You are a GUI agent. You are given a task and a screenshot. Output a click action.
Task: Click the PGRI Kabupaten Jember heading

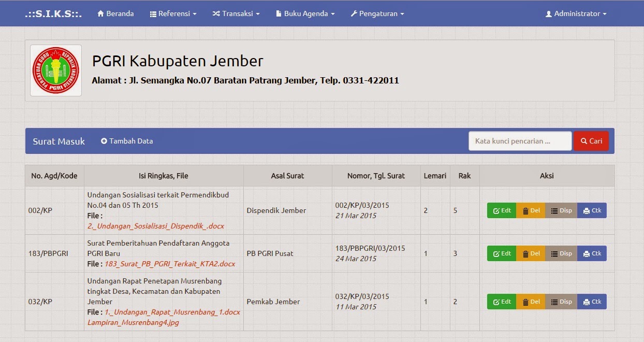[x=178, y=61]
